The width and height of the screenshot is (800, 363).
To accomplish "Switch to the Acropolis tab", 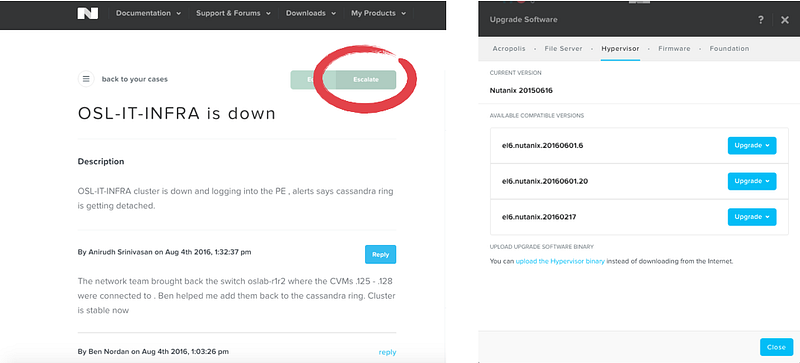I will tap(509, 49).
